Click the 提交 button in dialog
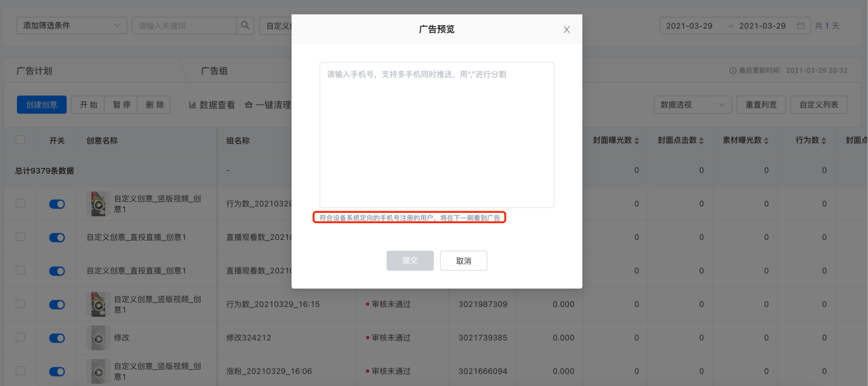Screen dimensions: 868x386 point(410,261)
